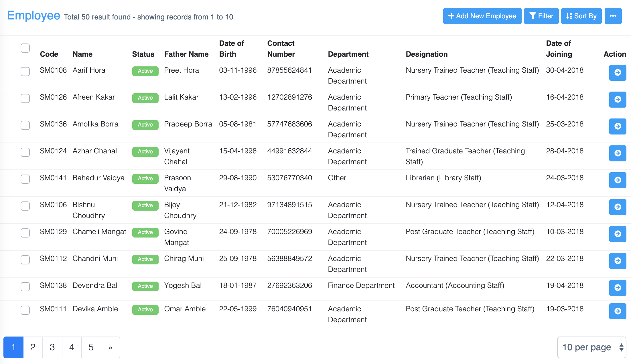Check the row for Chameli Mangat
This screenshot has height=364, width=631.
[x=25, y=233]
